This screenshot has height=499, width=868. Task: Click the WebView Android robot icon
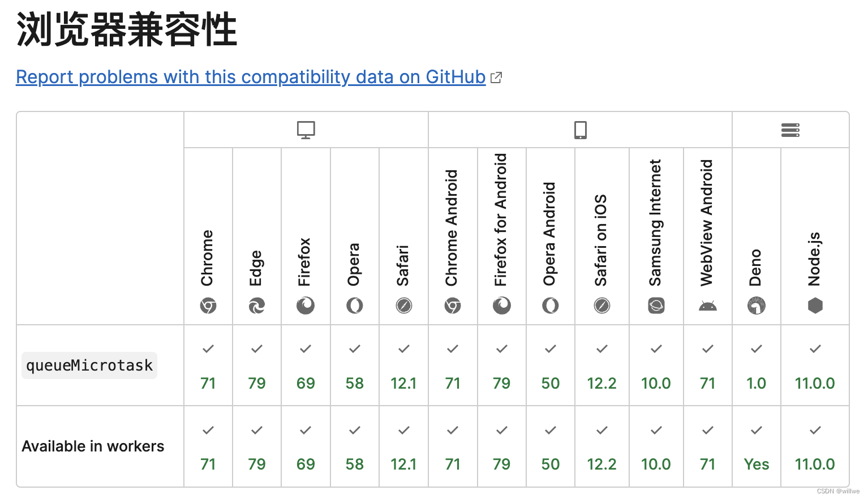(x=707, y=306)
